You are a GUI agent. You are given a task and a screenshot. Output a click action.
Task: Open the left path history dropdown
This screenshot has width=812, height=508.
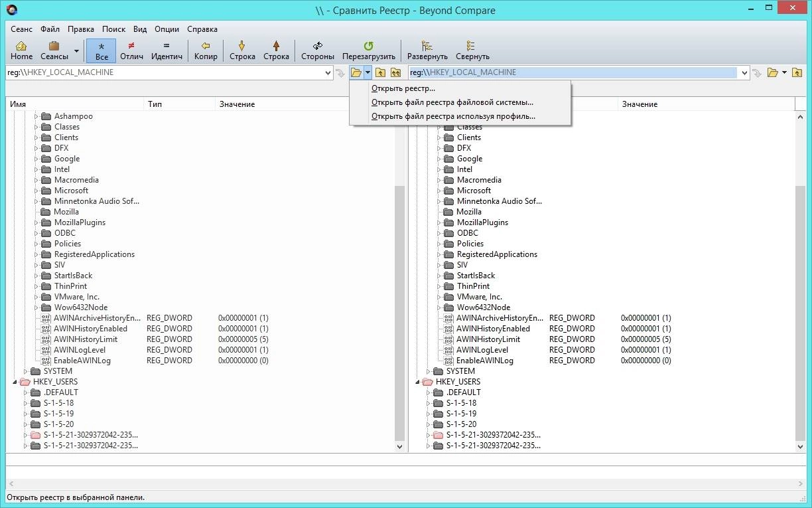[328, 72]
